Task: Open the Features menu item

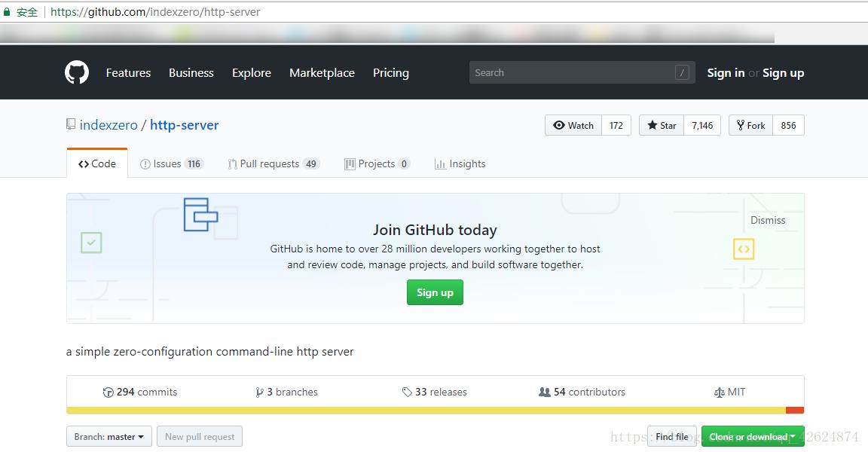Action: pos(128,72)
